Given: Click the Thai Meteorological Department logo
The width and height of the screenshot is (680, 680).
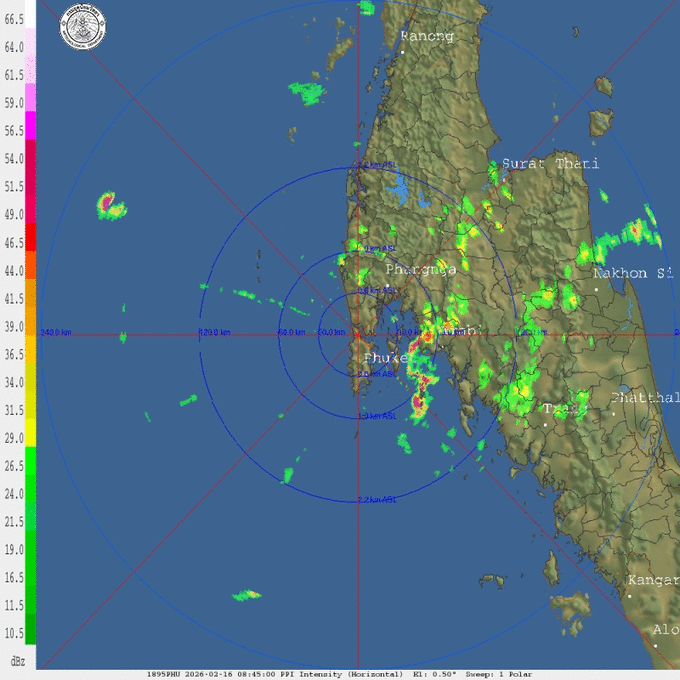Looking at the screenshot, I should pos(81,21).
